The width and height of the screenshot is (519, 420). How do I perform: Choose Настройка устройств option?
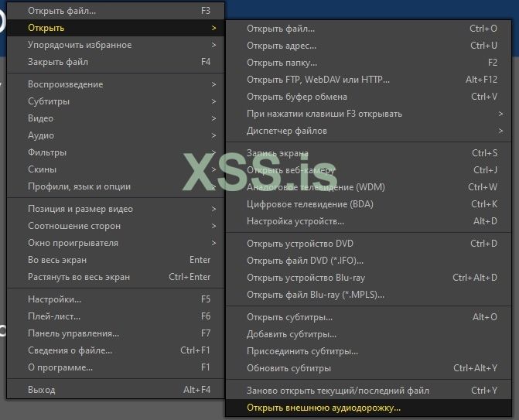click(x=295, y=221)
